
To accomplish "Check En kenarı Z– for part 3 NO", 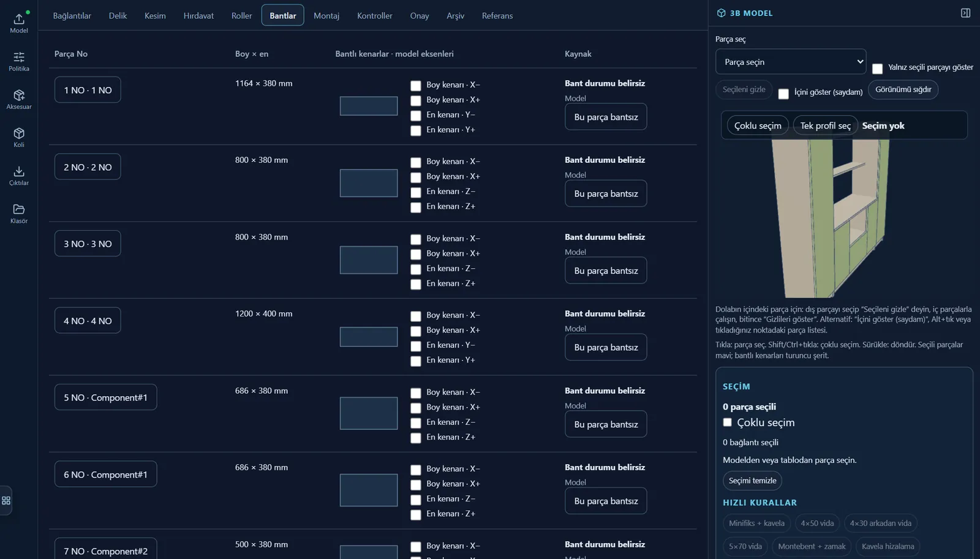I will 415,269.
